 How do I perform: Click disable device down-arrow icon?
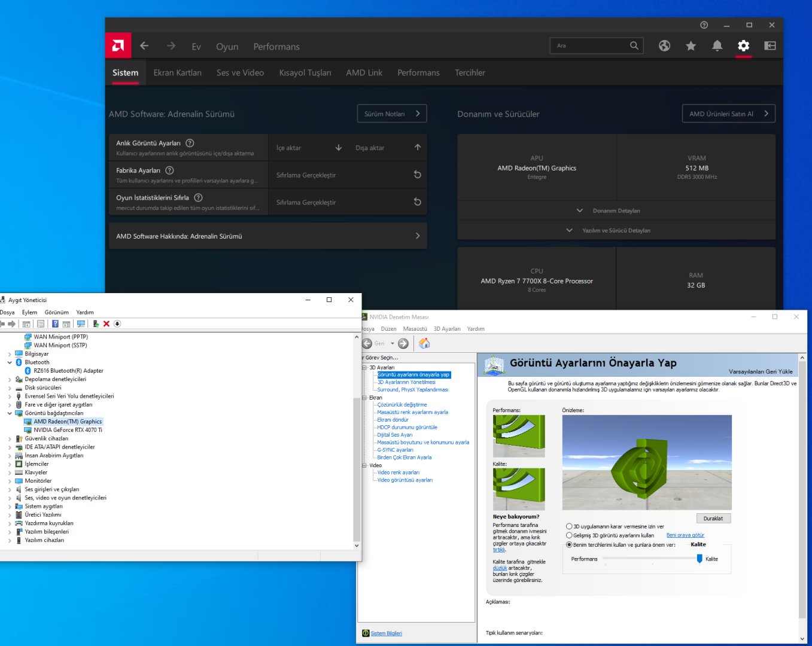[117, 324]
